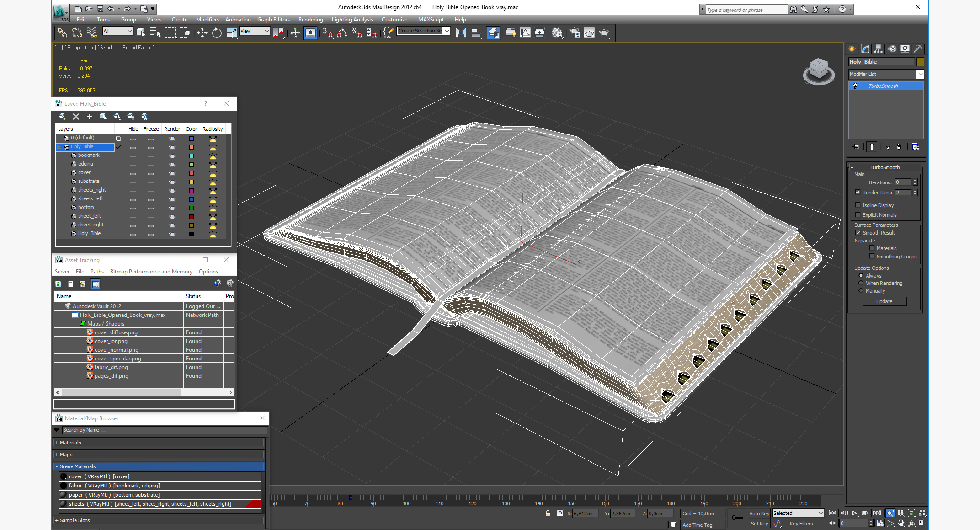Enable Isoline Display checkbox

[857, 205]
